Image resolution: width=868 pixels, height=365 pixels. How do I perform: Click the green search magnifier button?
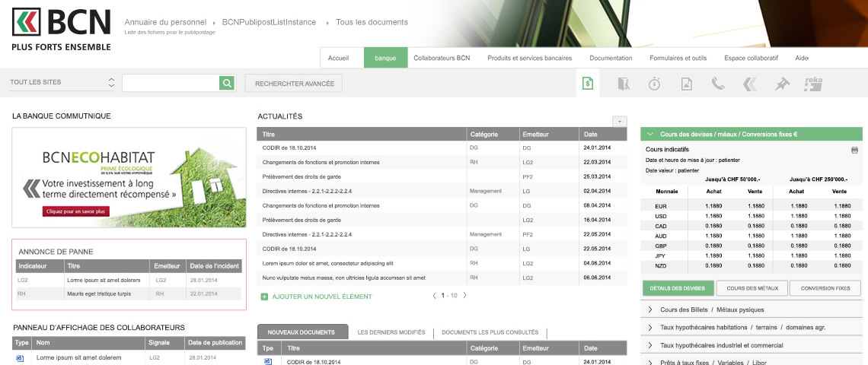pyautogui.click(x=226, y=83)
